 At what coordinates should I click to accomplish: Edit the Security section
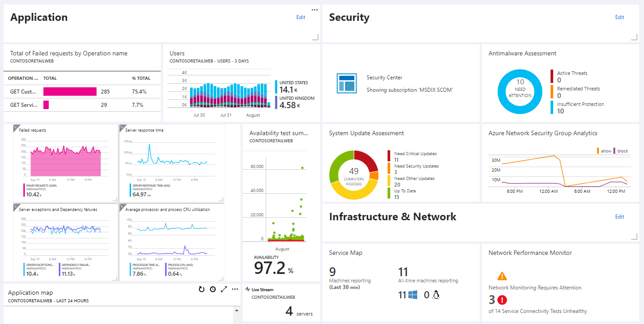(x=620, y=17)
